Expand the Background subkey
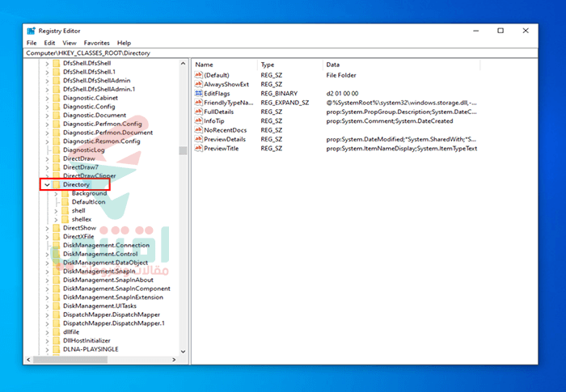566x392 pixels. click(56, 194)
